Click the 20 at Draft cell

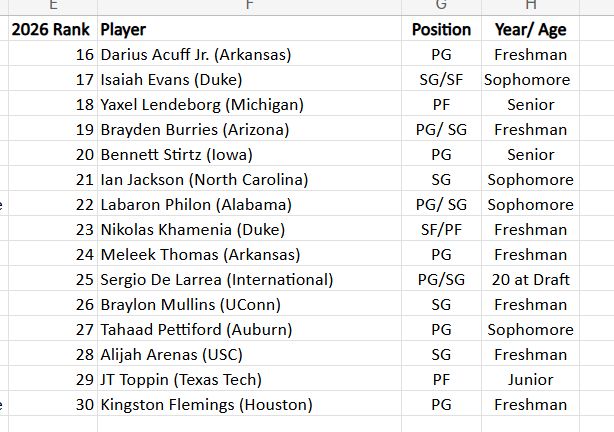530,279
